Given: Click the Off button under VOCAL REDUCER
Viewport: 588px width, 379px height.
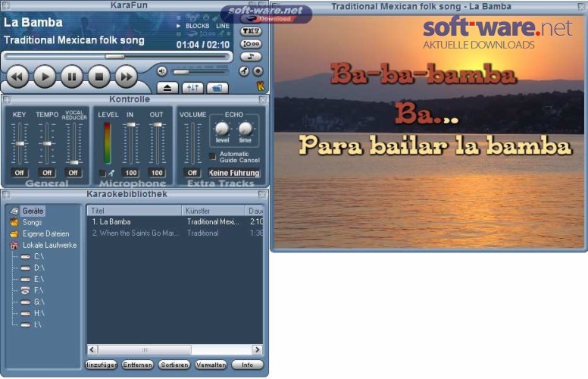Looking at the screenshot, I should 73,173.
